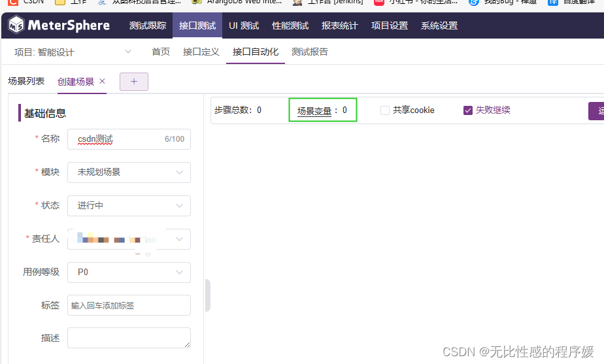Switch to the 接口自动化 tab
The image size is (604, 364).
click(256, 52)
